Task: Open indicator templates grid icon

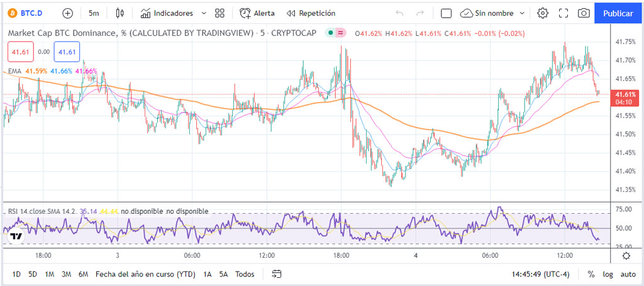Action: 219,13
